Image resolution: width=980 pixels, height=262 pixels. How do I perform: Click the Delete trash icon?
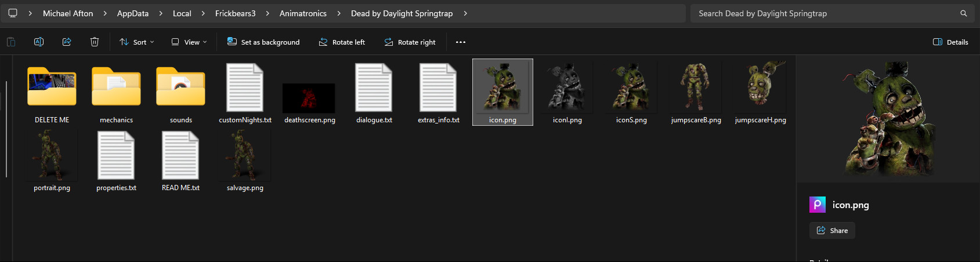pyautogui.click(x=95, y=42)
